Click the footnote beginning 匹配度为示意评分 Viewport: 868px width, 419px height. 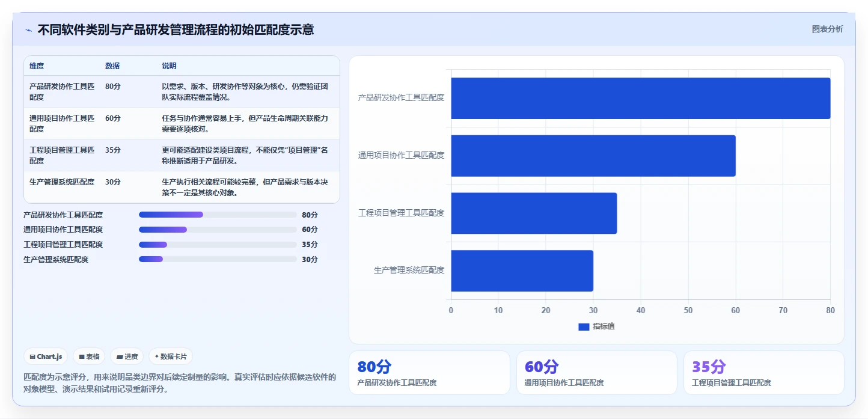coord(180,383)
